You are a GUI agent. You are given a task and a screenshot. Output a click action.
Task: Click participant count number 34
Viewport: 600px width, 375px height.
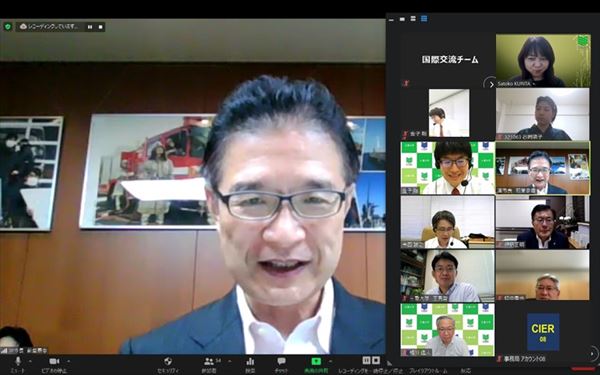pyautogui.click(x=218, y=360)
